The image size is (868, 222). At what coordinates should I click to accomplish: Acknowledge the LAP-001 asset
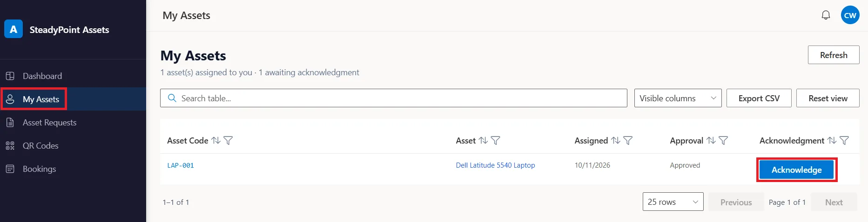(796, 170)
